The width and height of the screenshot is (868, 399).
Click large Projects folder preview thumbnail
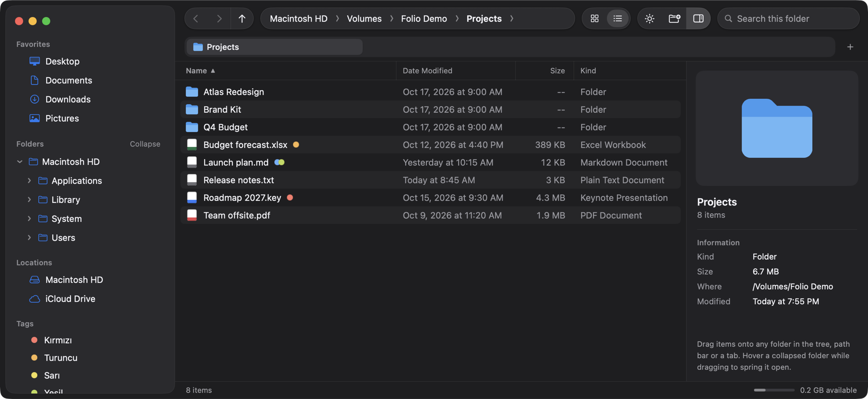(777, 128)
